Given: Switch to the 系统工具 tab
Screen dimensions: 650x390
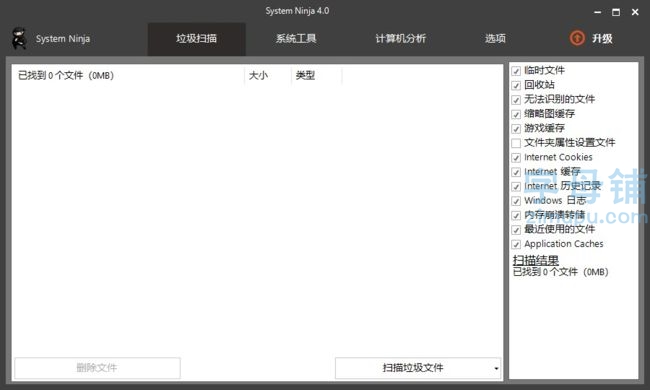Looking at the screenshot, I should tap(296, 39).
